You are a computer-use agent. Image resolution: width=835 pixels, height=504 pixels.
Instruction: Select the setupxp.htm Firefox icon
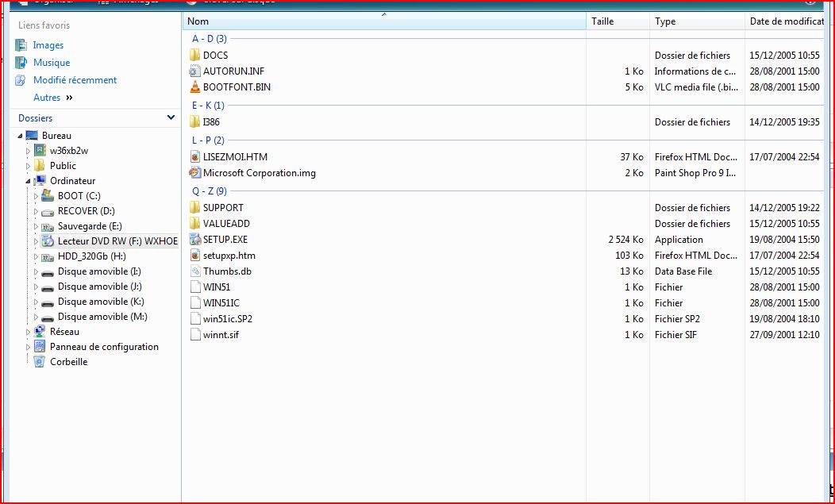click(195, 256)
